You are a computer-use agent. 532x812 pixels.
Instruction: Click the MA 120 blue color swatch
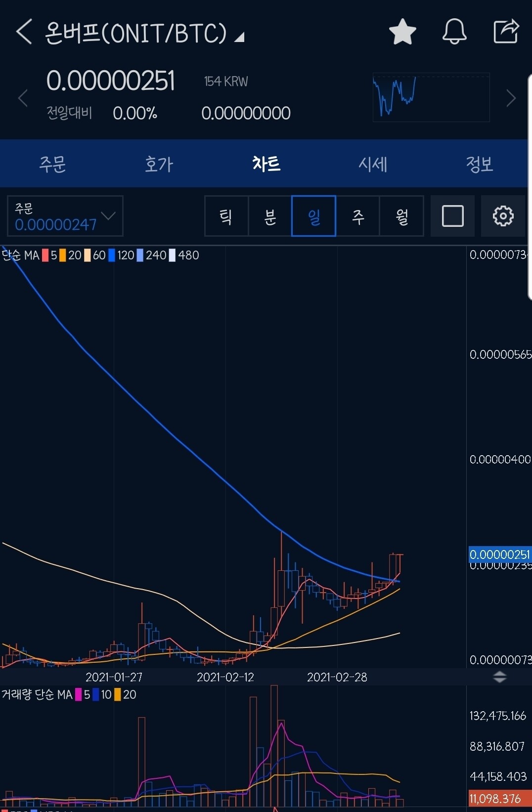112,256
